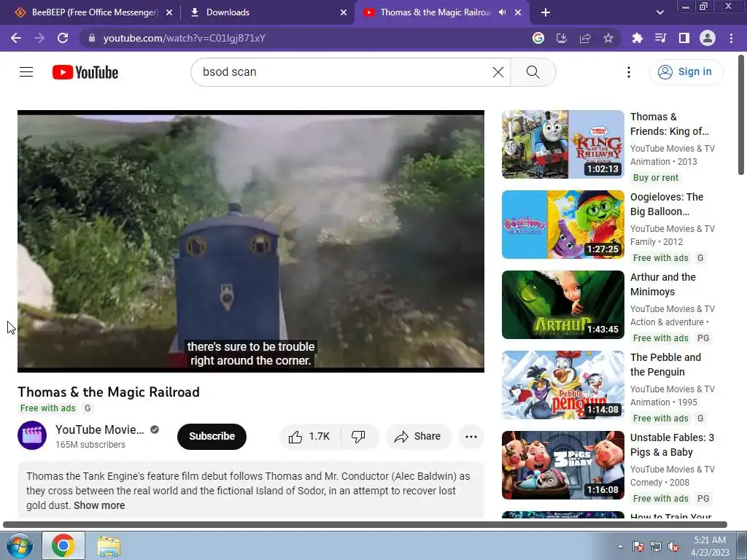Click Buy or rent label
The height and width of the screenshot is (560, 747).
click(656, 178)
